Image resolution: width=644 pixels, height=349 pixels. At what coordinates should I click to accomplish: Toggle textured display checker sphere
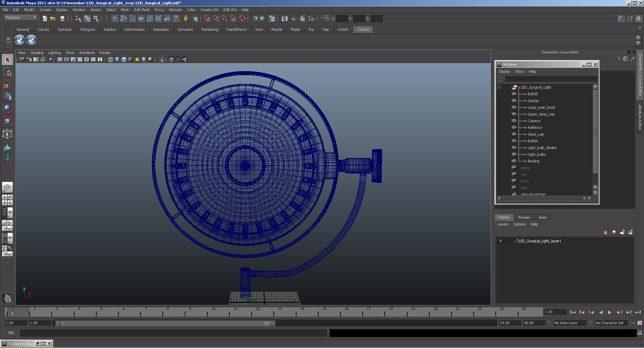coord(130,59)
